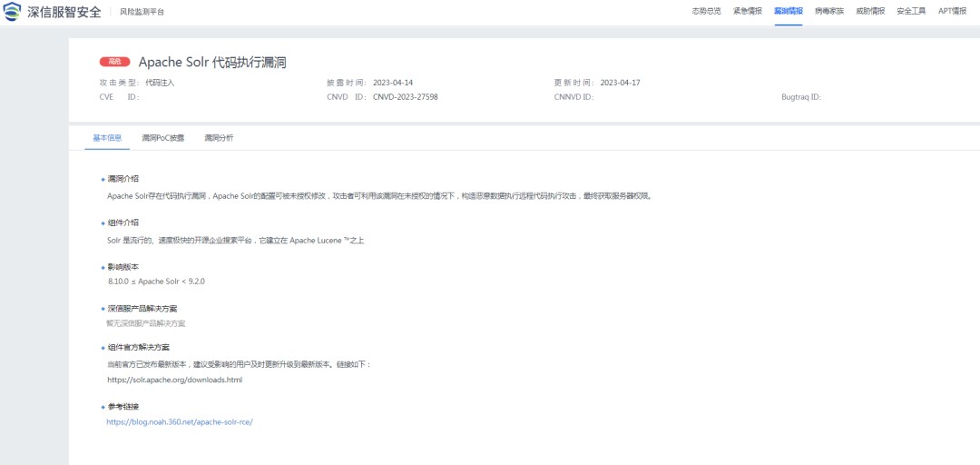The image size is (980, 465).
Task: Open the blog.noah.360.net reference link
Action: click(180, 421)
